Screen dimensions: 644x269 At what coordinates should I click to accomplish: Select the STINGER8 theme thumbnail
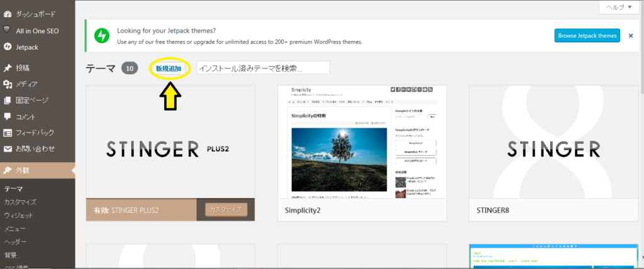tap(553, 143)
